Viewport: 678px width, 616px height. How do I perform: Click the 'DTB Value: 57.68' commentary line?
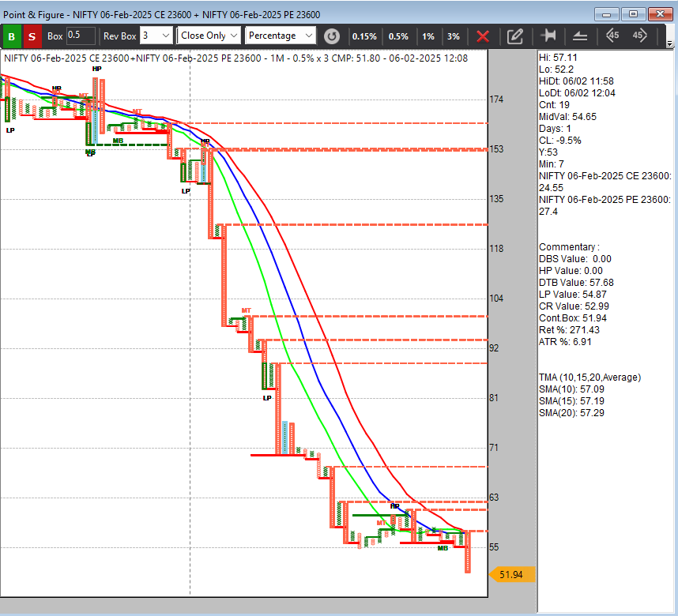point(576,282)
